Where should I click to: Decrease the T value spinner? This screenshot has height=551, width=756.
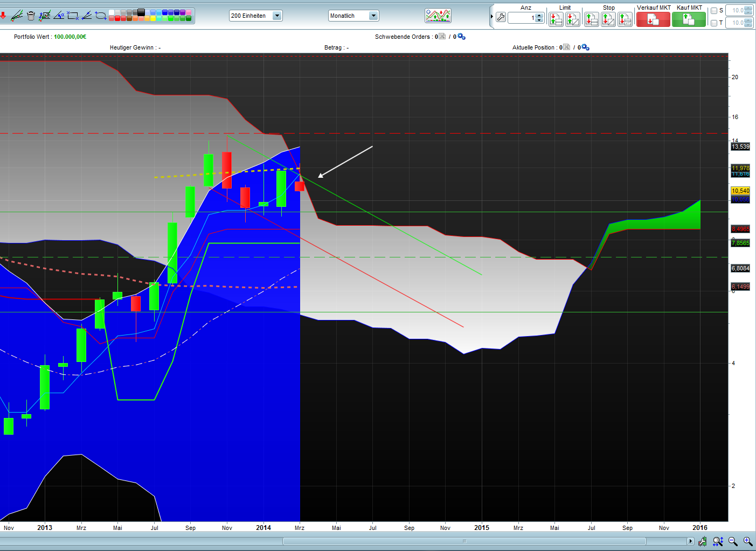(748, 25)
